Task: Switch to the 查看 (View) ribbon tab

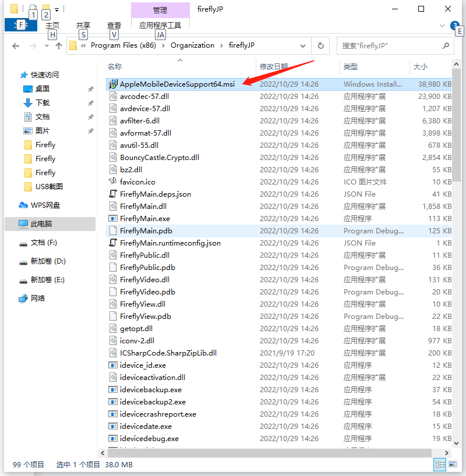Action: [114, 25]
